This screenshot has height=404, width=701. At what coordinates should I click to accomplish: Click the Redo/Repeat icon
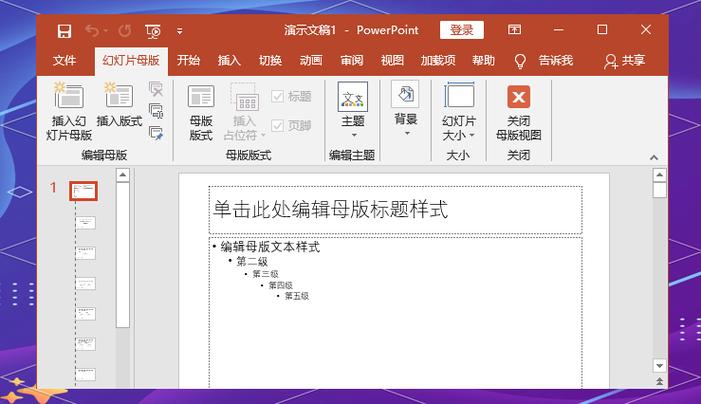[x=125, y=31]
